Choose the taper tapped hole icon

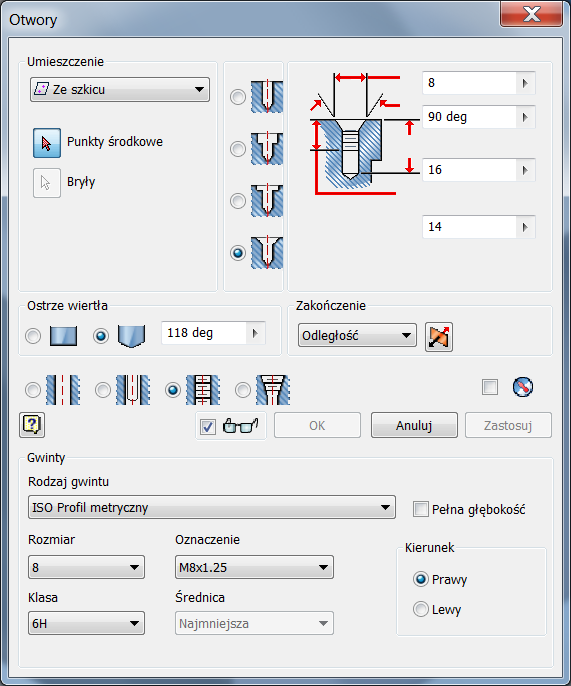tap(273, 389)
